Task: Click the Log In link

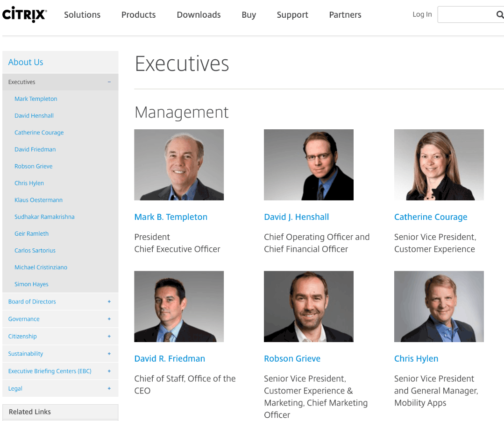Action: tap(422, 14)
